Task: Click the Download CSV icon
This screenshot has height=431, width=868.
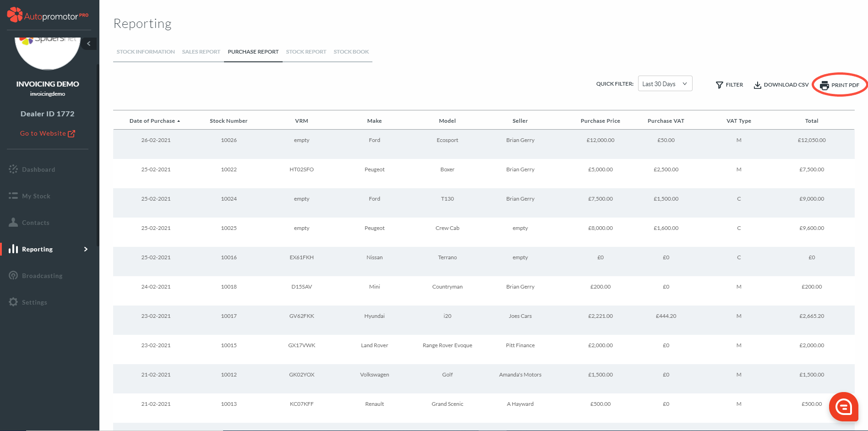Action: tap(758, 85)
